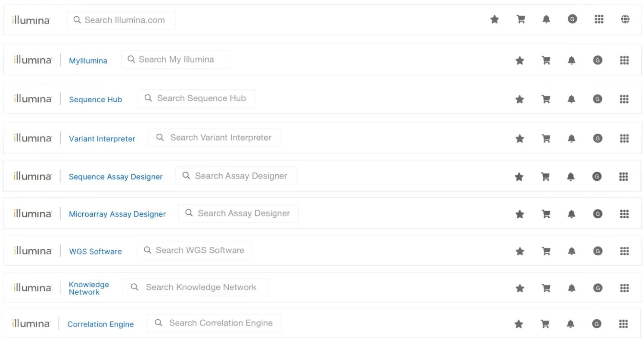Open apps grid in the Knowledge Network bar
Viewport: 644px width, 339px height.
pyautogui.click(x=624, y=288)
